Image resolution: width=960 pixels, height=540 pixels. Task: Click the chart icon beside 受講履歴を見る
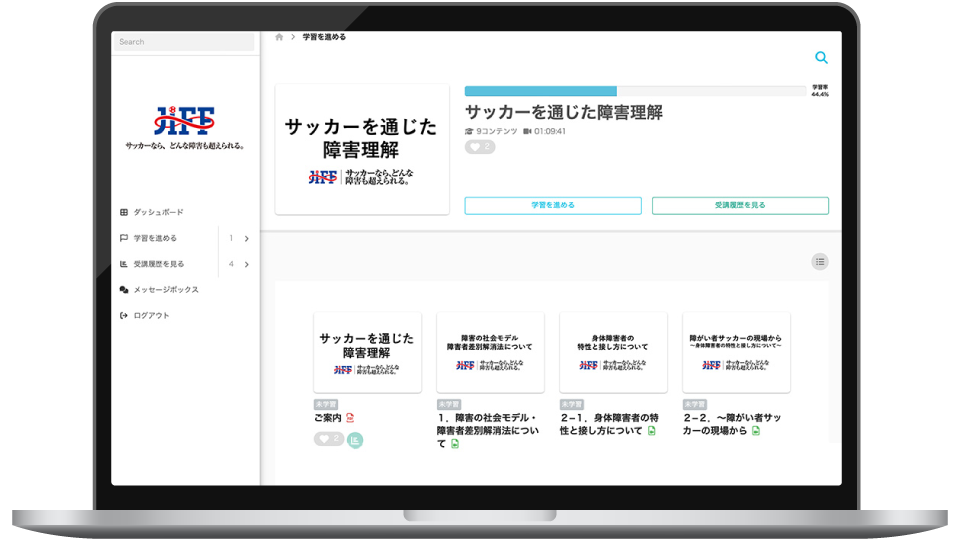coord(124,264)
